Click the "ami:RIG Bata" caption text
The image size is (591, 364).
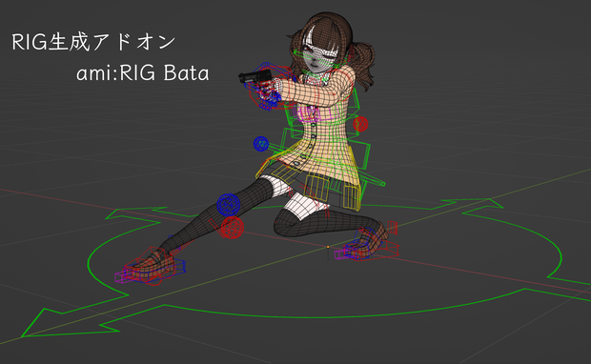(x=142, y=72)
